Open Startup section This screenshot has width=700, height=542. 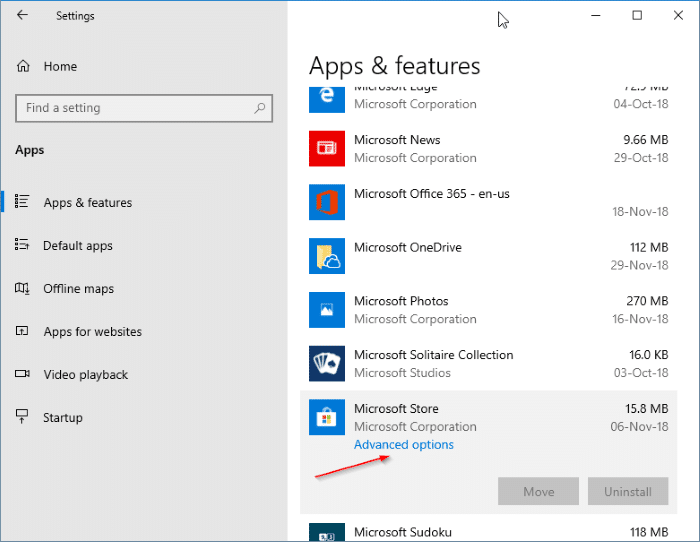[x=62, y=418]
